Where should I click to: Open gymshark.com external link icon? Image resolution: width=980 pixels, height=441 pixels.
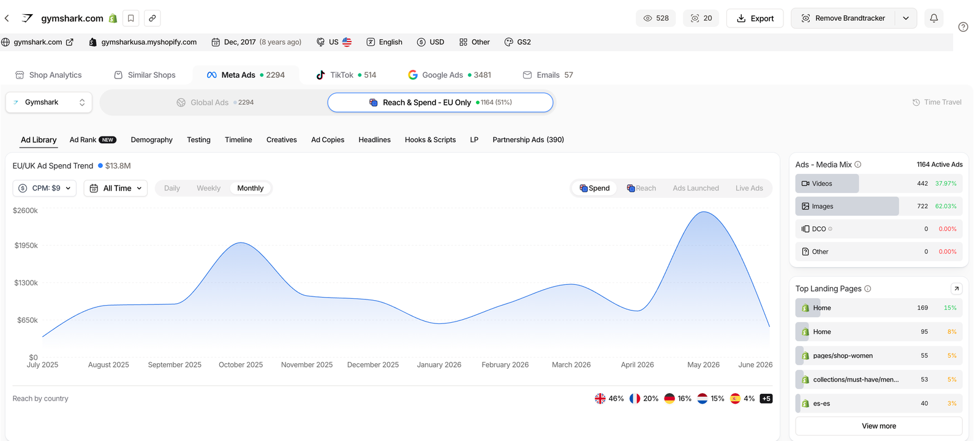[70, 42]
